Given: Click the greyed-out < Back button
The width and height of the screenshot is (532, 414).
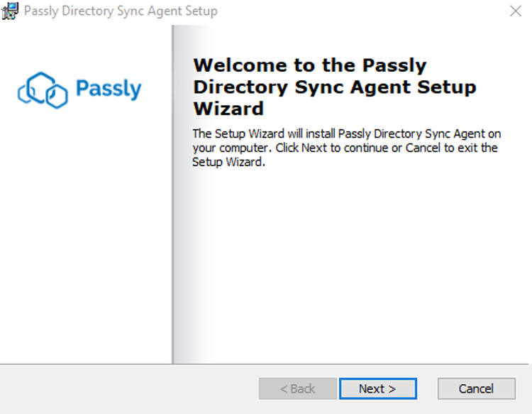Looking at the screenshot, I should [x=297, y=388].
